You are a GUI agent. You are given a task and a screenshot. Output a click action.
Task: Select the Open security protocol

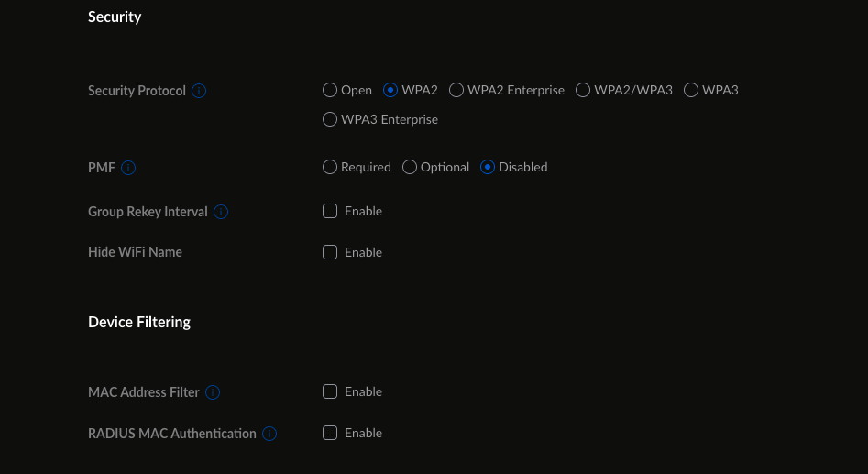tap(330, 90)
